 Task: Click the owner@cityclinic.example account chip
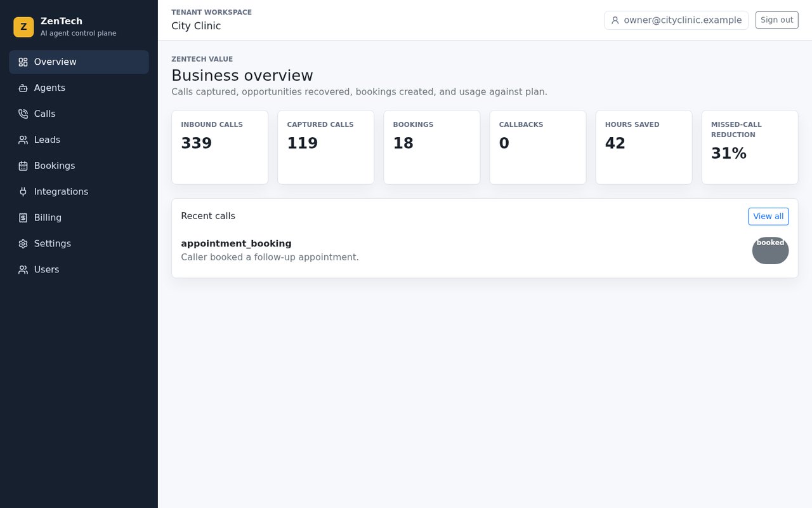pyautogui.click(x=676, y=20)
